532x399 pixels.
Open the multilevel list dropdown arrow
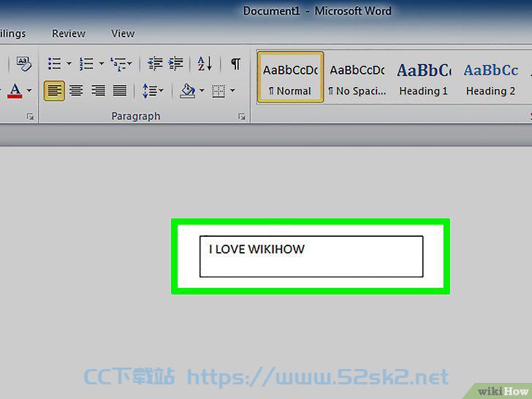(130, 64)
